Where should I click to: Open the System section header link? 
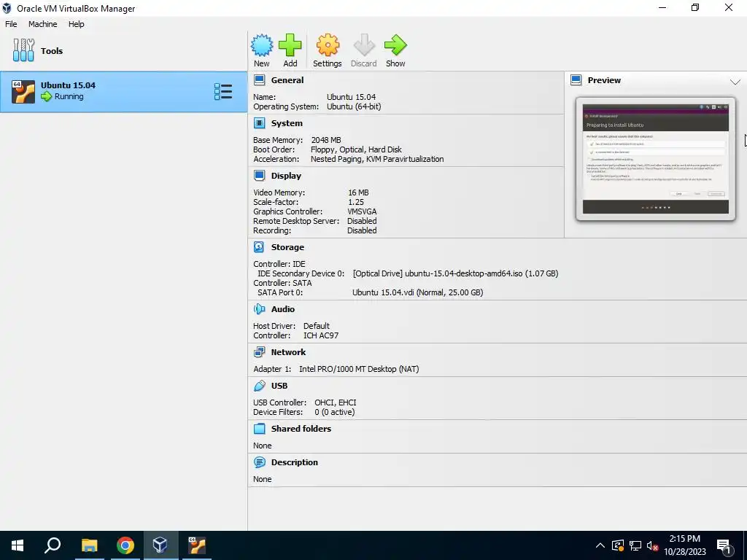click(287, 123)
